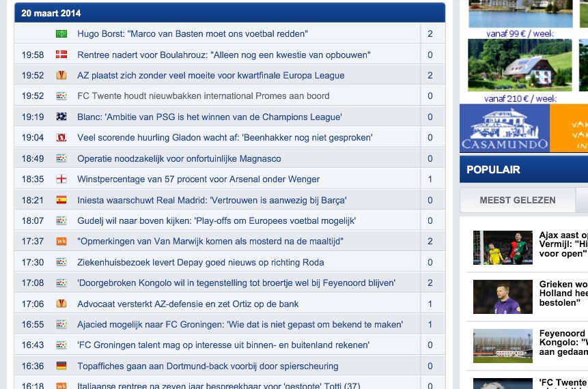Viewport: 588px width, 389px height.
Task: Open the 'FC Groningen talent' interest article
Action: (x=223, y=345)
